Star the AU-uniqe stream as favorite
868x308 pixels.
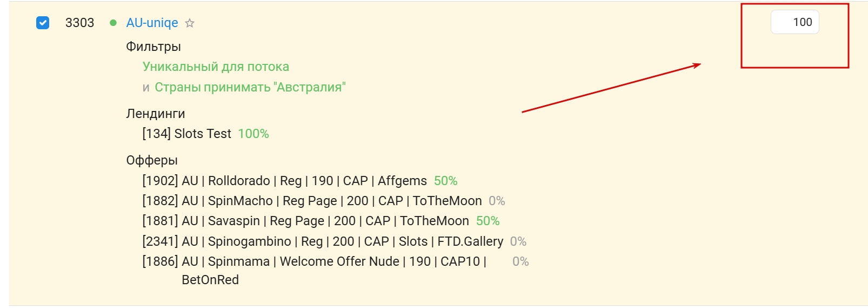pyautogui.click(x=190, y=23)
